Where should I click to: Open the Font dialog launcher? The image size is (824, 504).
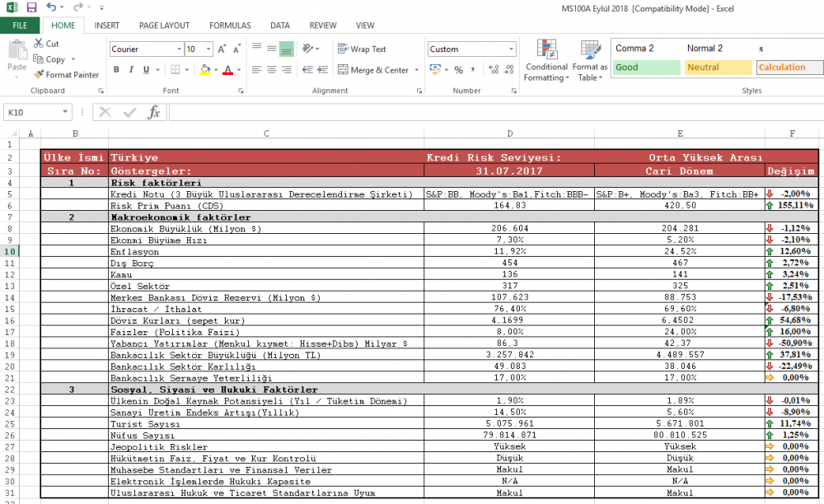pyautogui.click(x=241, y=91)
